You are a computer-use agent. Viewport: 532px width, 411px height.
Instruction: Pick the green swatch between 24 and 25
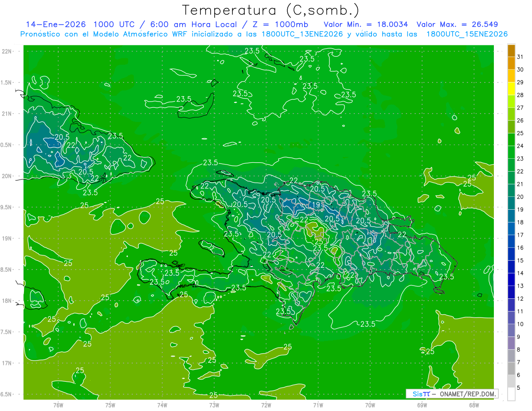point(511,140)
